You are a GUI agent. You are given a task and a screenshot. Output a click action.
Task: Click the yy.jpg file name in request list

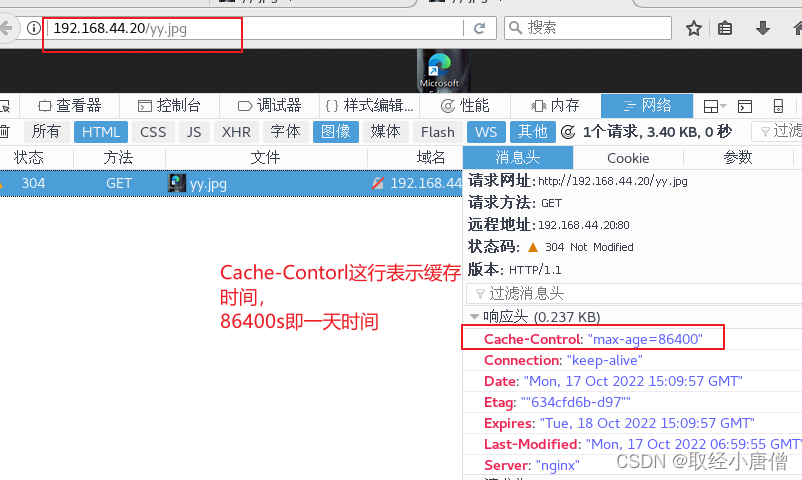pyautogui.click(x=208, y=184)
